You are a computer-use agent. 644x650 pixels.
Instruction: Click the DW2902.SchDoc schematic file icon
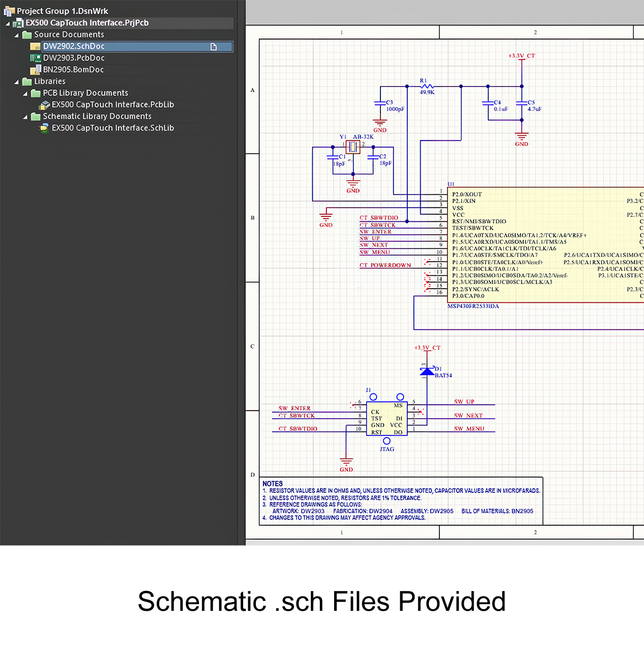pyautogui.click(x=35, y=46)
